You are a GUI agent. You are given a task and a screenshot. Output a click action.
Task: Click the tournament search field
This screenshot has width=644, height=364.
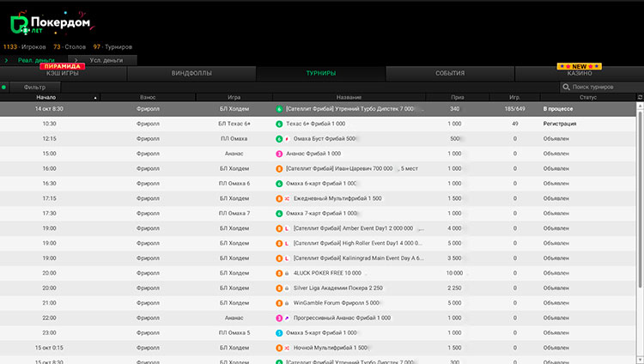pyautogui.click(x=602, y=87)
